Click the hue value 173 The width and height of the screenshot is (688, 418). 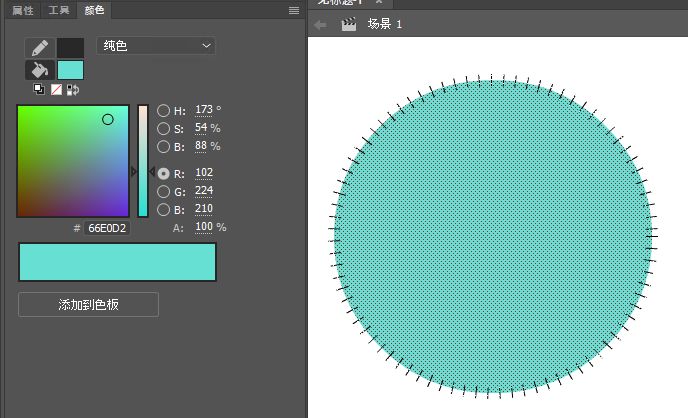click(204, 110)
